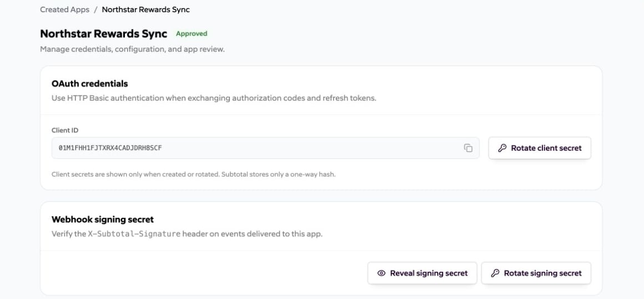Click the X-Subtotal-Signature header text
644x299 pixels.
click(134, 234)
